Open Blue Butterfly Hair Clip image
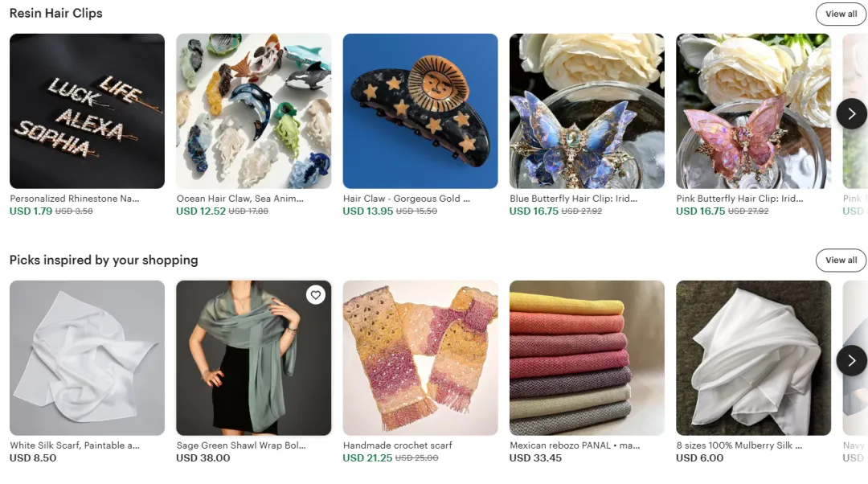This screenshot has height=484, width=868. coord(587,111)
